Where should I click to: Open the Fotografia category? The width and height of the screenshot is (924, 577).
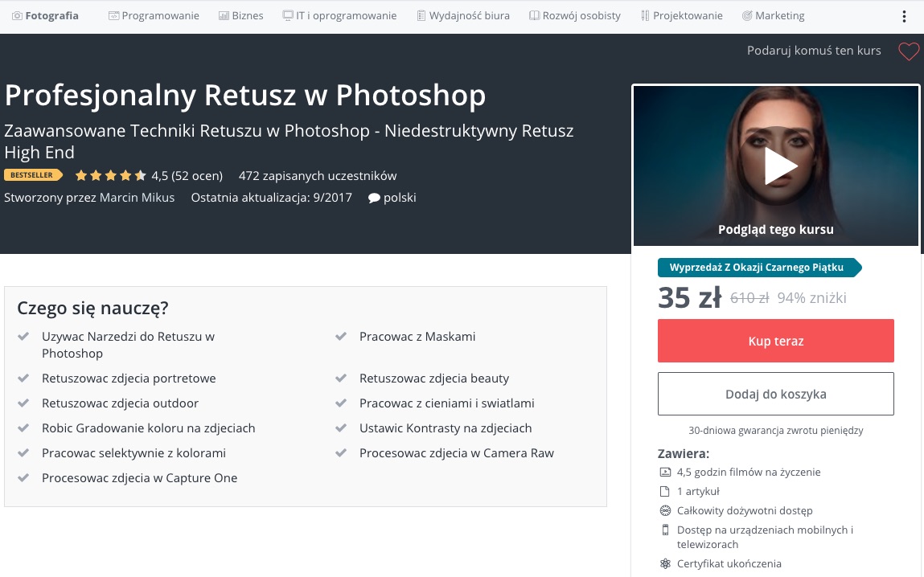pyautogui.click(x=45, y=16)
